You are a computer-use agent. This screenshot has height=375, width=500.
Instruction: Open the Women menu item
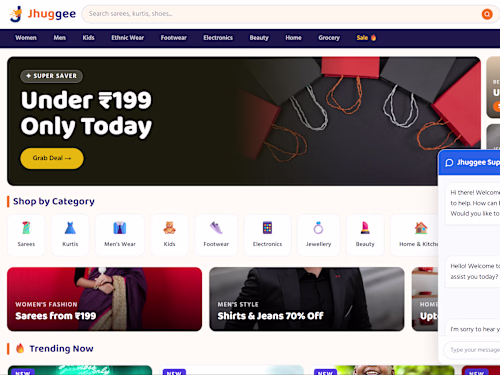[x=26, y=38]
